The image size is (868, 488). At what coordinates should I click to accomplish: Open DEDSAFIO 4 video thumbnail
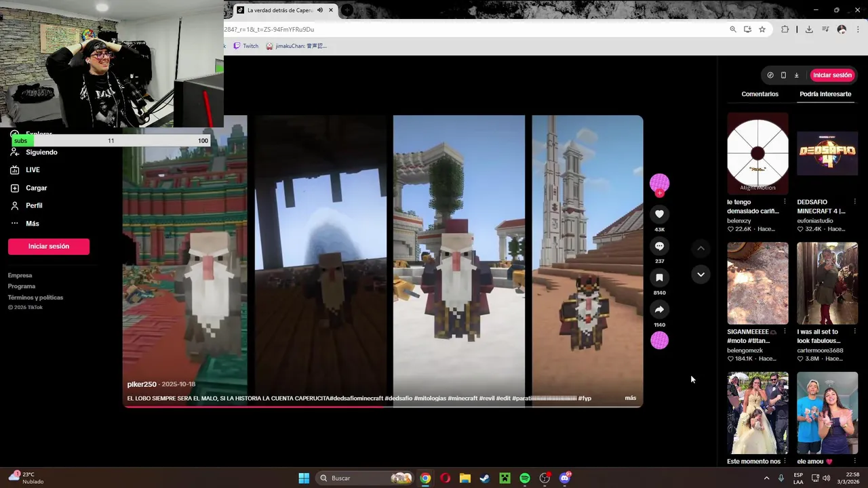pyautogui.click(x=827, y=153)
